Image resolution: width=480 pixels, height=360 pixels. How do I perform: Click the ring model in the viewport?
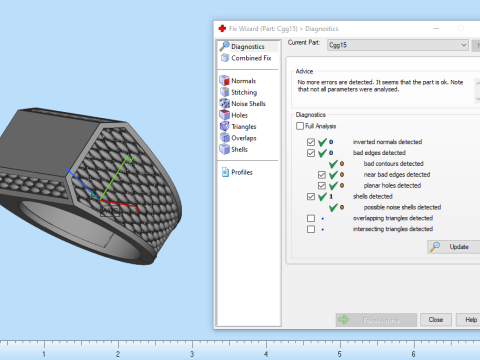(90, 187)
